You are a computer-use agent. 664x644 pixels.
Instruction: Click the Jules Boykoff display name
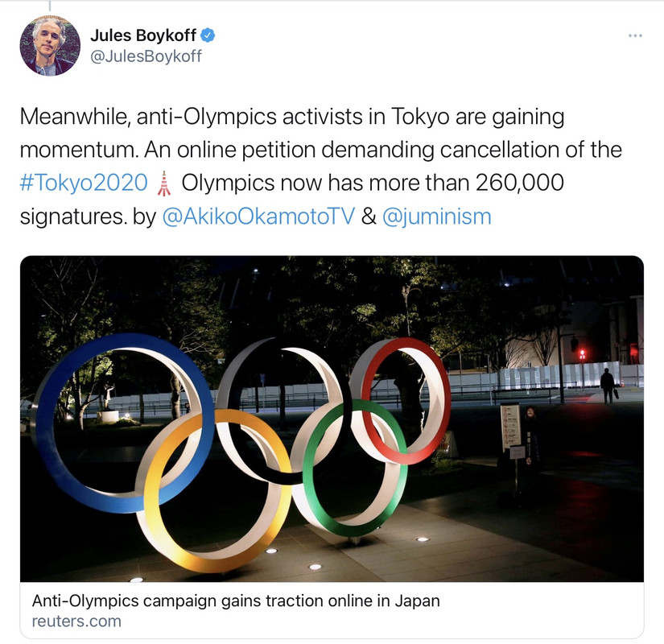[x=143, y=35]
